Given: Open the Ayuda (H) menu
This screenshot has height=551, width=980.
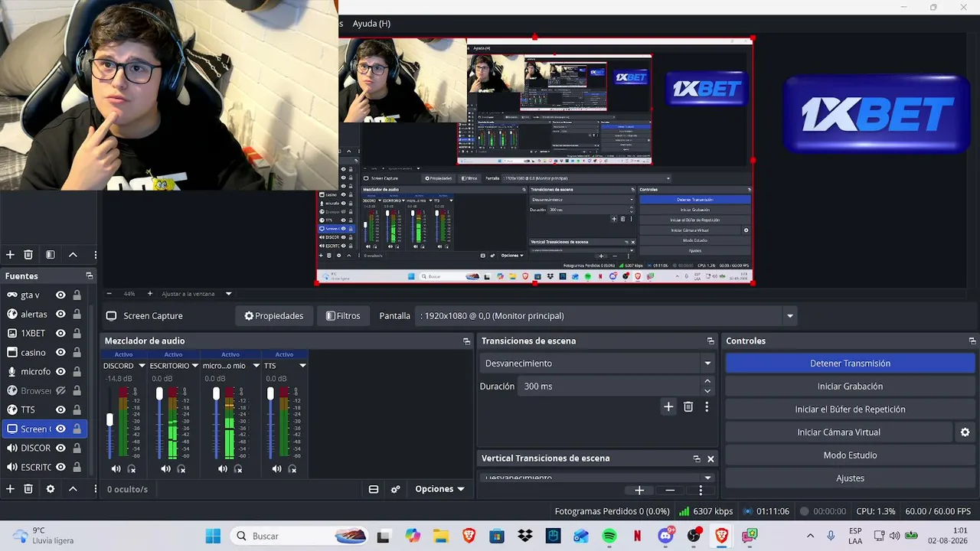Looking at the screenshot, I should click(371, 24).
